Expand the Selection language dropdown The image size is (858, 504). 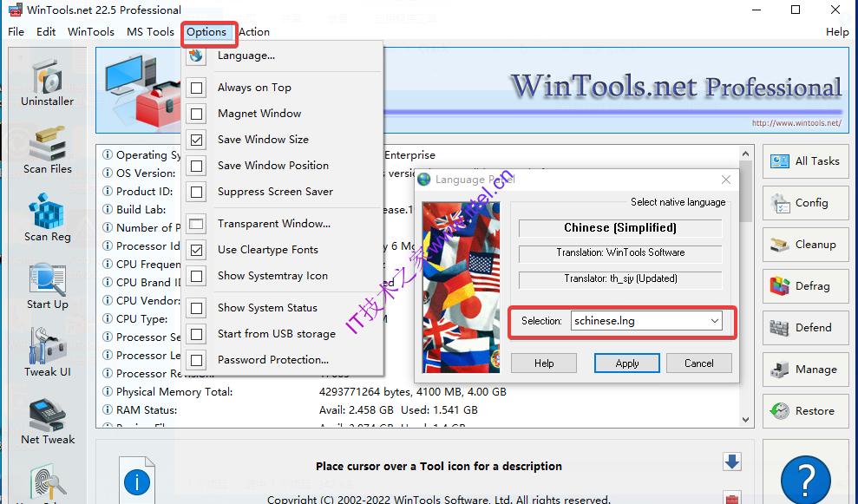(x=714, y=321)
